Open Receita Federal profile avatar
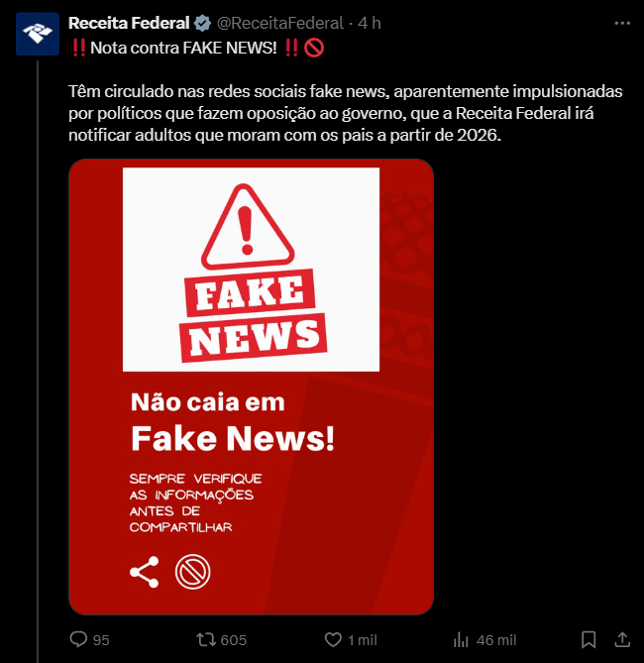The height and width of the screenshot is (663, 644). click(x=38, y=34)
